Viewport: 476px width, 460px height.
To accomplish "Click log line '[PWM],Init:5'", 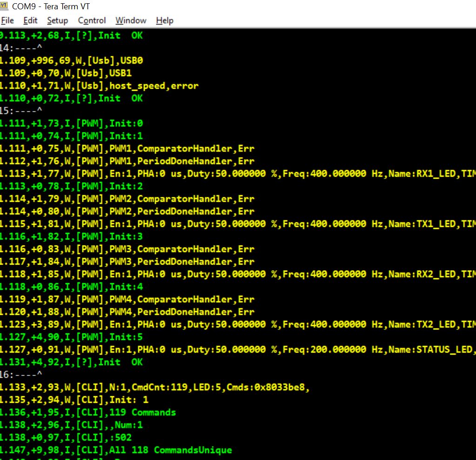I will pos(71,337).
